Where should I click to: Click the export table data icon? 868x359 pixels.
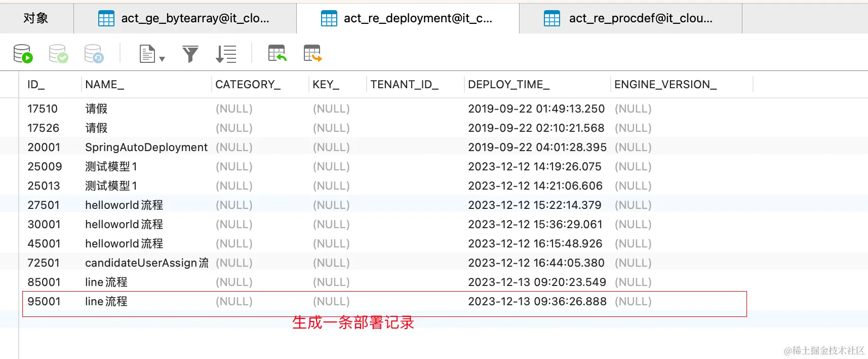tap(313, 53)
